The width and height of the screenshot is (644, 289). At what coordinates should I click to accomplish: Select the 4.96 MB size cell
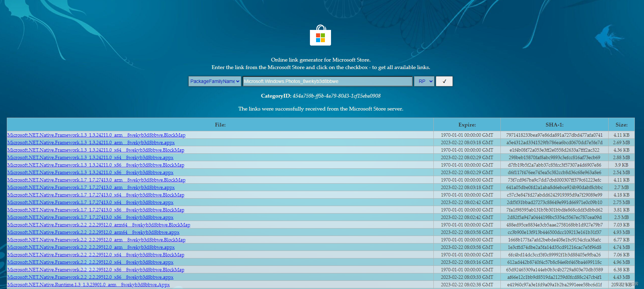[x=622, y=262]
